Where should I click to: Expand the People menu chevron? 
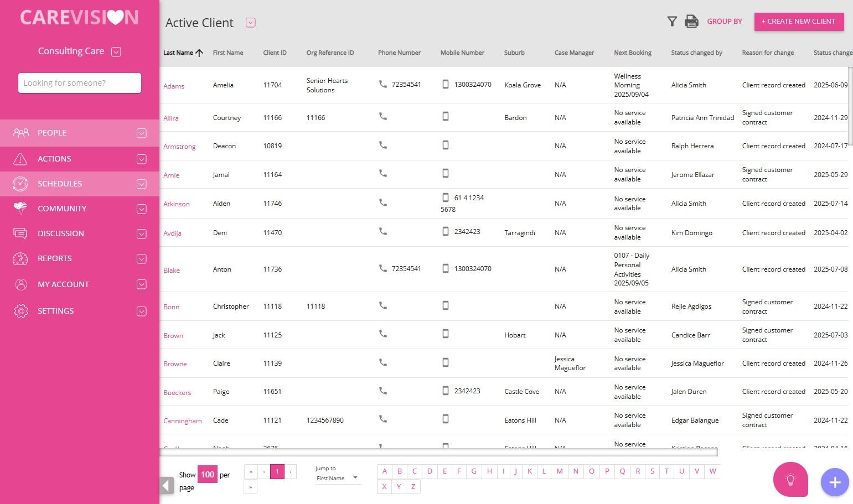(x=142, y=133)
